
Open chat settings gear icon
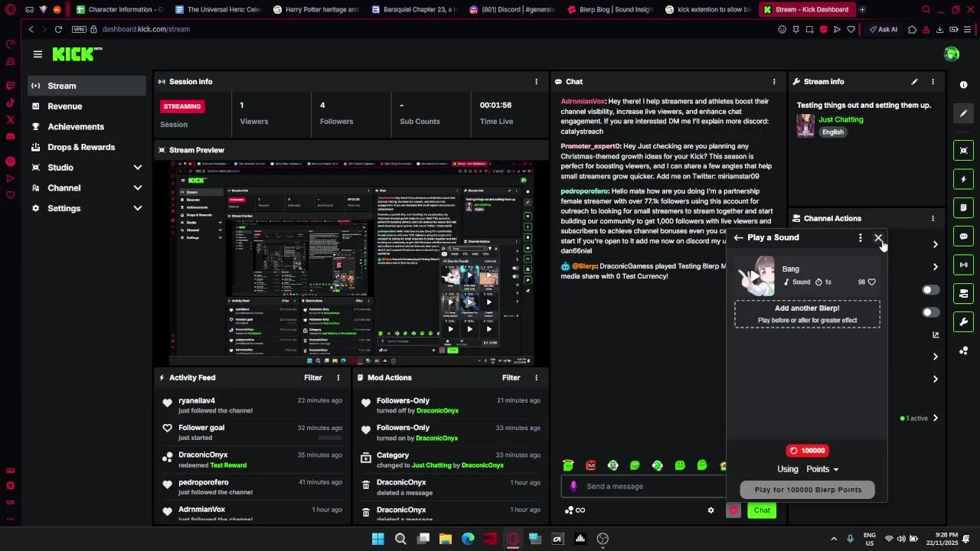tap(710, 510)
